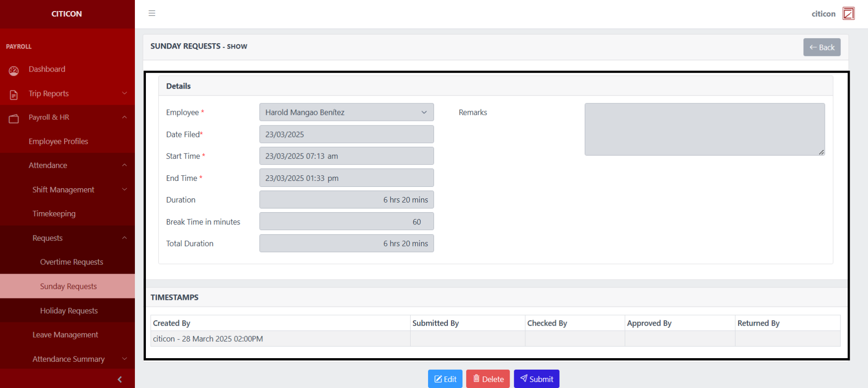Click the Dashboard gauge icon
This screenshot has height=388, width=868.
coord(14,70)
